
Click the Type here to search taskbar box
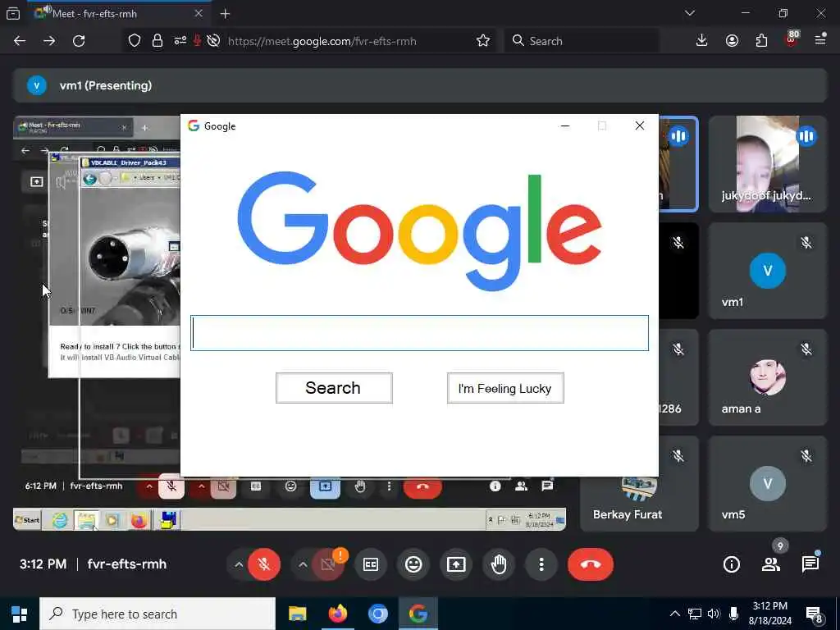coord(157,614)
